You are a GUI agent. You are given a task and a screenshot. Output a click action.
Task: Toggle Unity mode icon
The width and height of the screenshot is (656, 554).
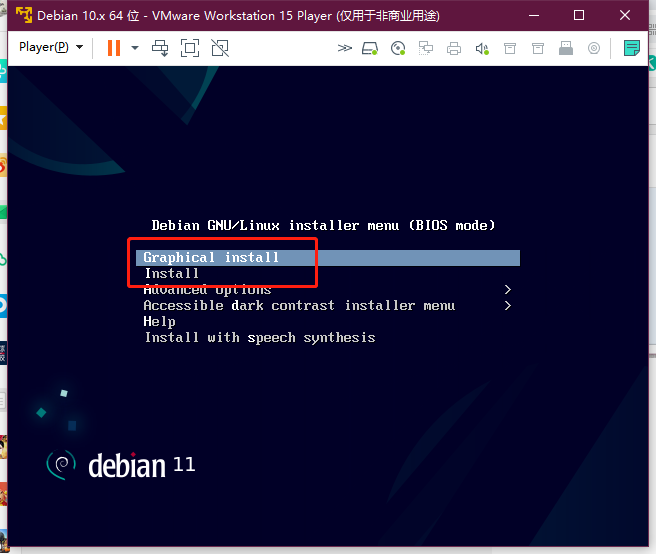tap(220, 48)
